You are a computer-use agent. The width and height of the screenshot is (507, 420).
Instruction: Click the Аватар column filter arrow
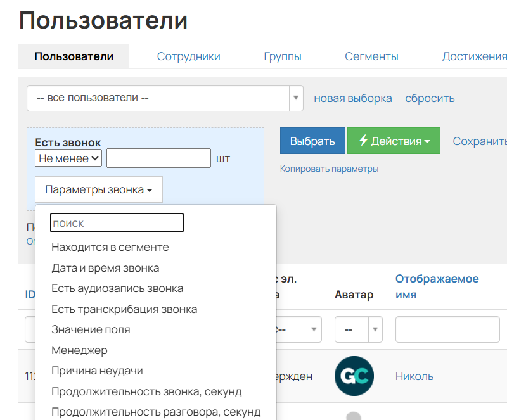click(374, 329)
